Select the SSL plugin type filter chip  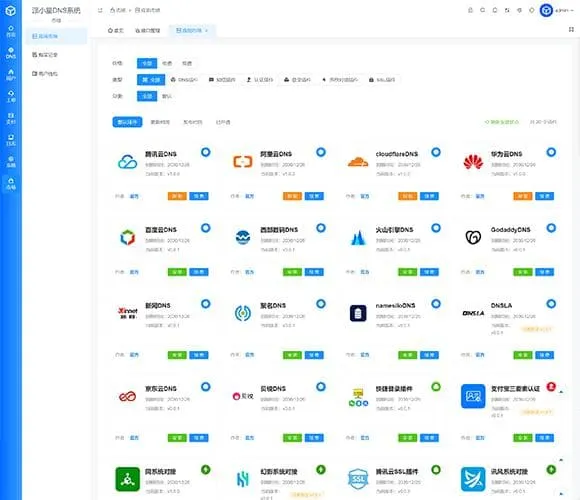click(382, 80)
